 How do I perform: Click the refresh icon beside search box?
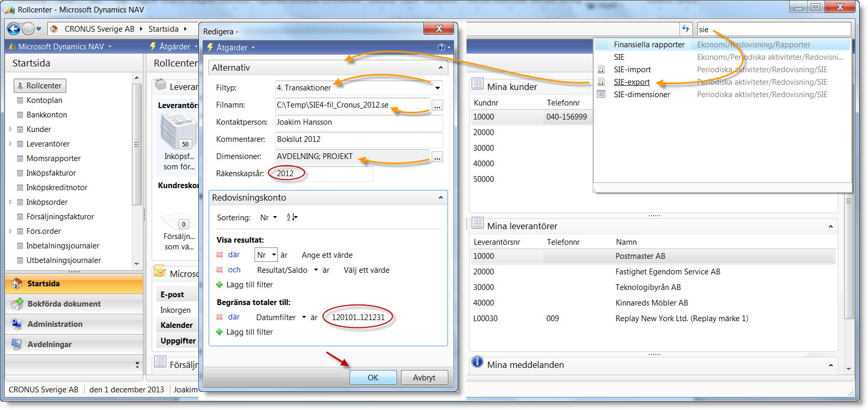[686, 29]
